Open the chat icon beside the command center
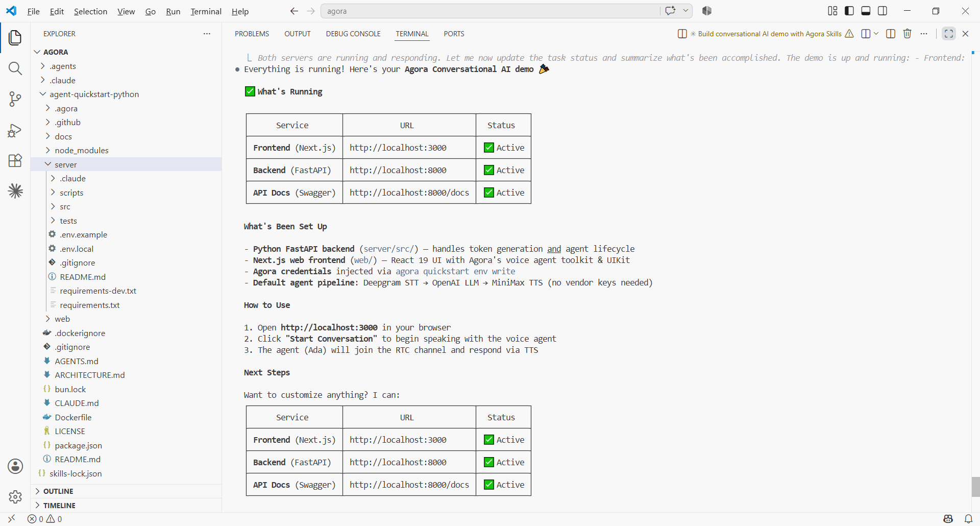980x526 pixels. coord(670,11)
